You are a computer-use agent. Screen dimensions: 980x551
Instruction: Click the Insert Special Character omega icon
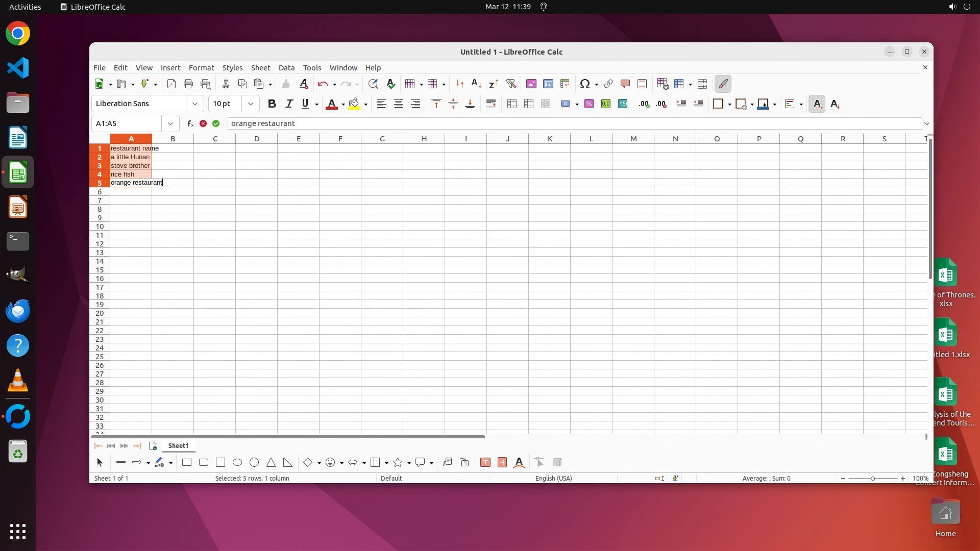click(585, 84)
